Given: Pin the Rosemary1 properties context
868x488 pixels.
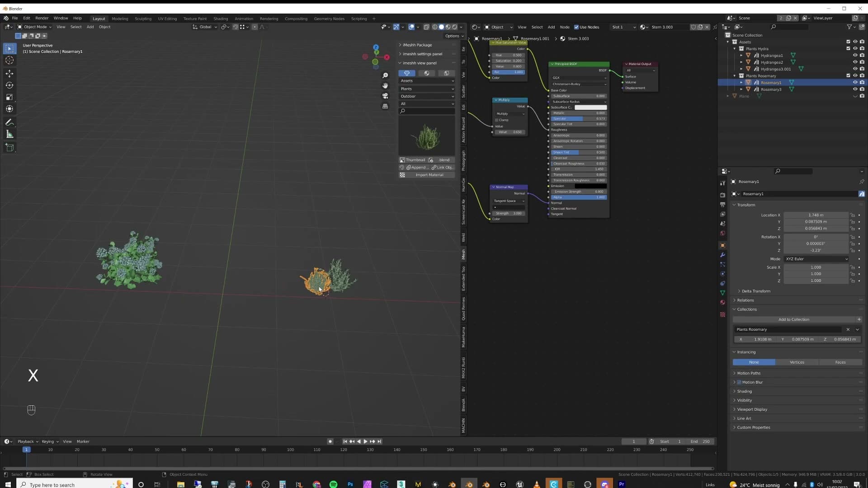Looking at the screenshot, I should 862,182.
